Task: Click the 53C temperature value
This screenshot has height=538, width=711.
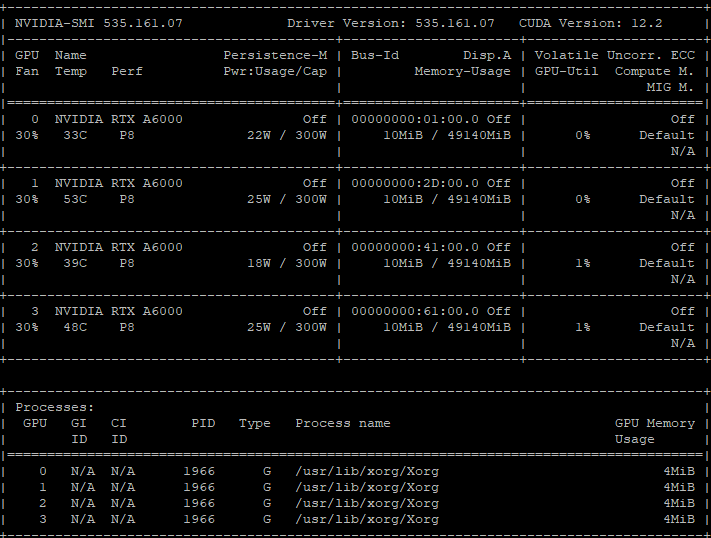Action: coord(75,199)
